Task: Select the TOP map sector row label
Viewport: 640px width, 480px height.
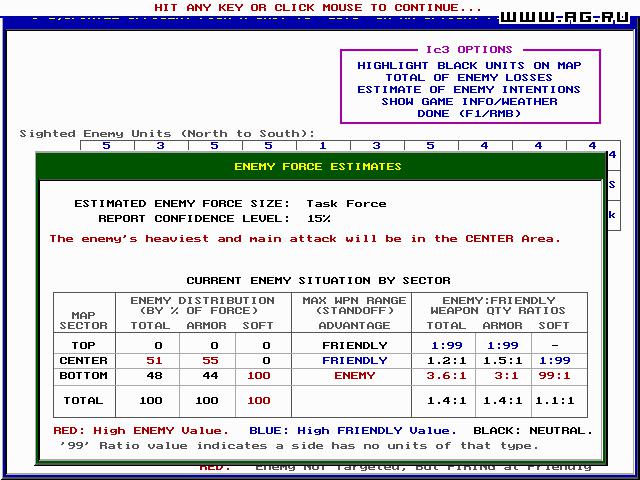Action: pos(83,344)
